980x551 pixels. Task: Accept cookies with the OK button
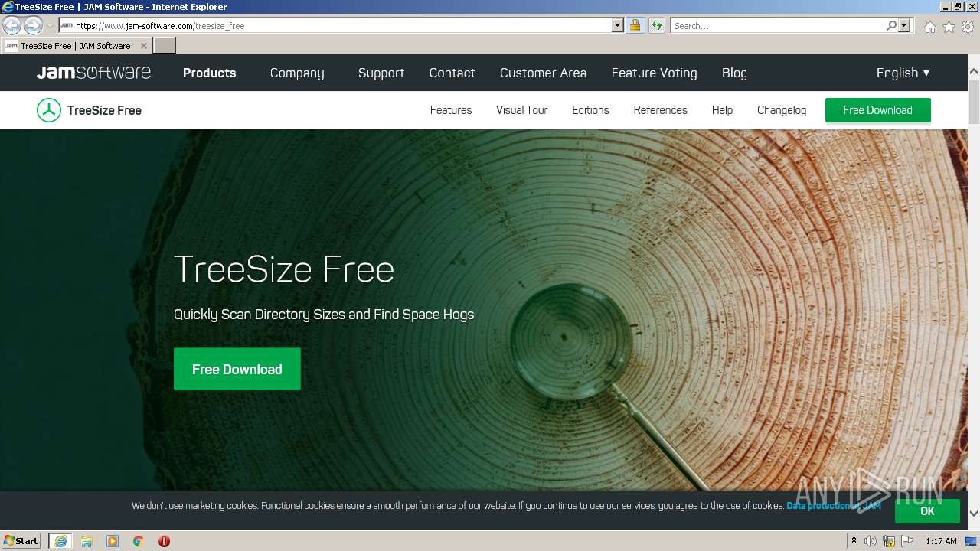tap(927, 511)
